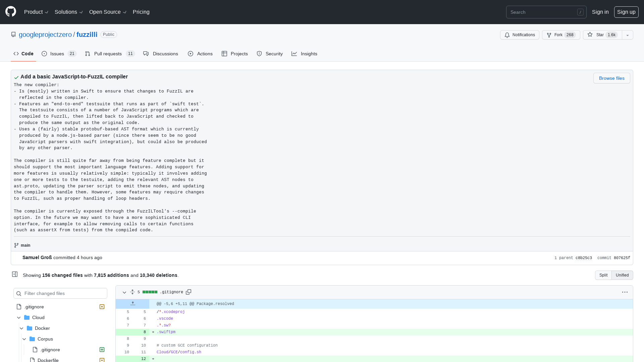Open the Insights tab

click(305, 54)
